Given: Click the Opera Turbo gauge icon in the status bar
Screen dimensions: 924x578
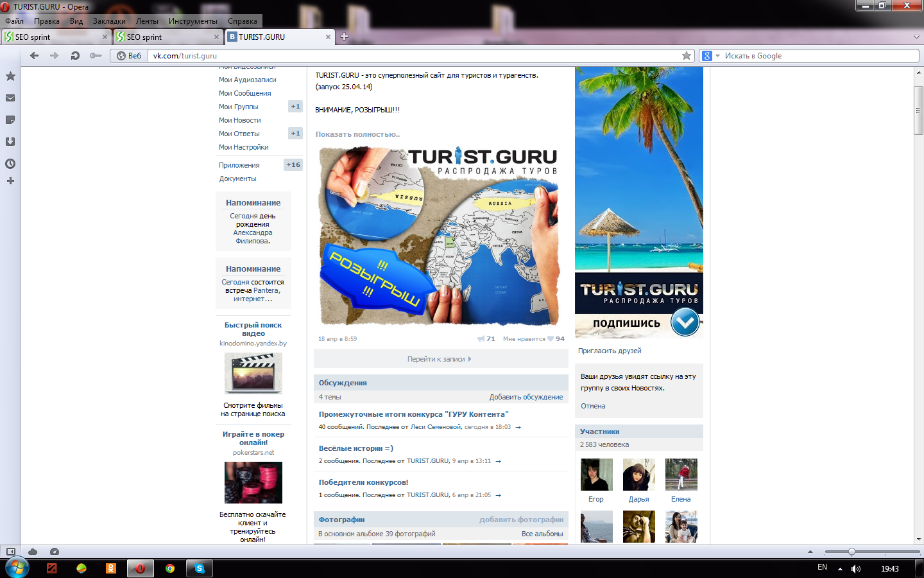Looking at the screenshot, I should point(55,552).
